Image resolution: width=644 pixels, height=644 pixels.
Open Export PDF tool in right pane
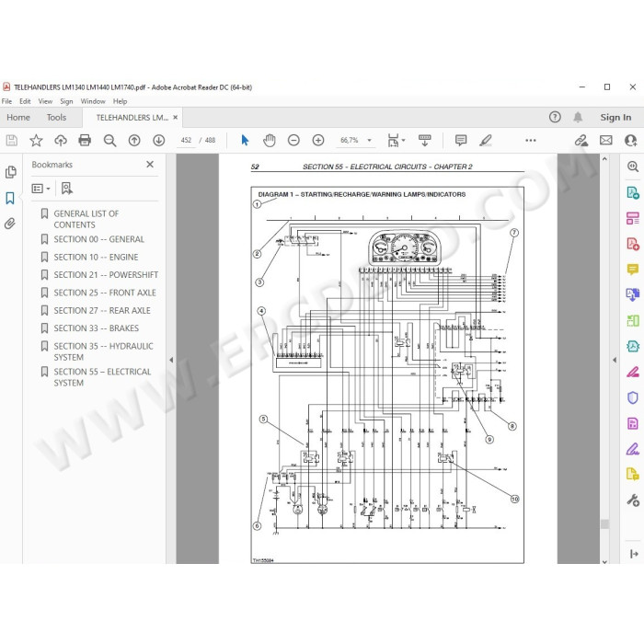[x=633, y=192]
